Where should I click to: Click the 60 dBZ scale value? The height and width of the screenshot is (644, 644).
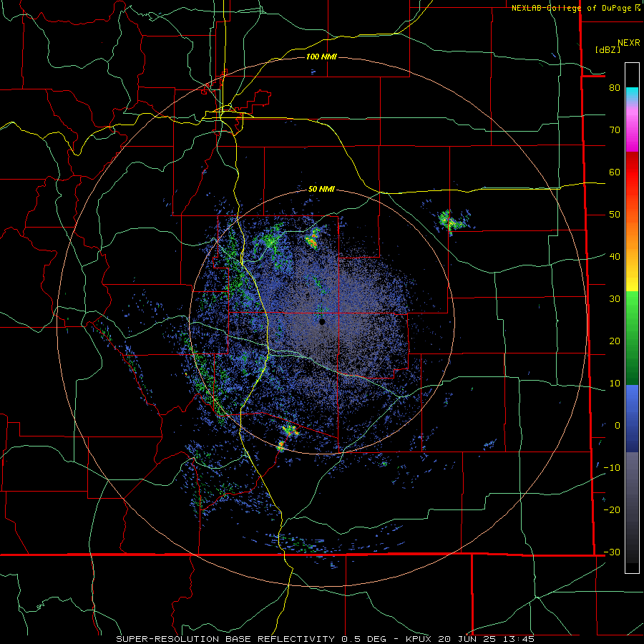click(615, 172)
